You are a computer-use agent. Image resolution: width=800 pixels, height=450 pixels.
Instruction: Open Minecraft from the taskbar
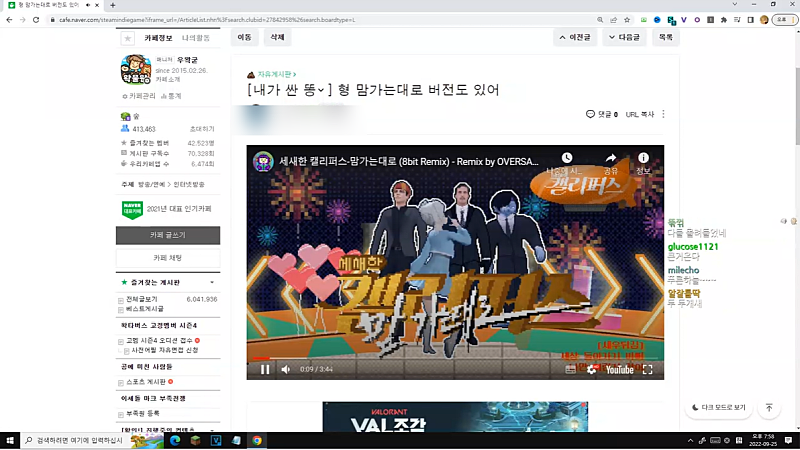[195, 440]
